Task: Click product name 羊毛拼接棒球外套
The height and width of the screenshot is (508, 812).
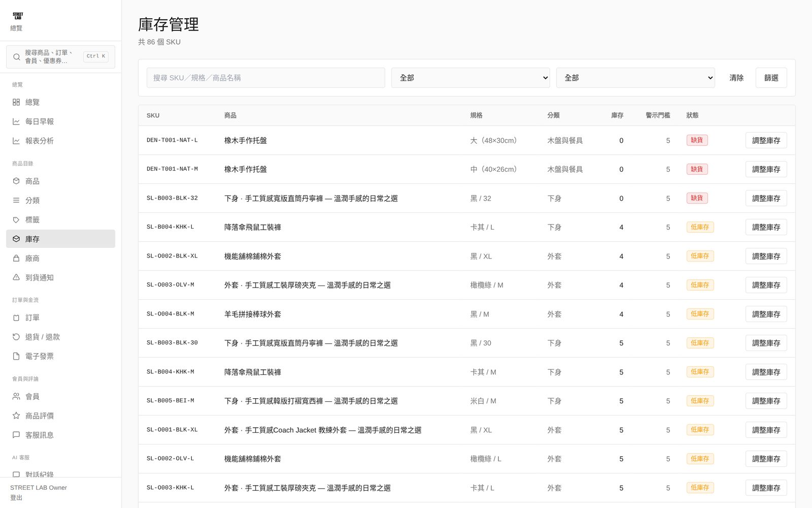Action: click(x=253, y=314)
